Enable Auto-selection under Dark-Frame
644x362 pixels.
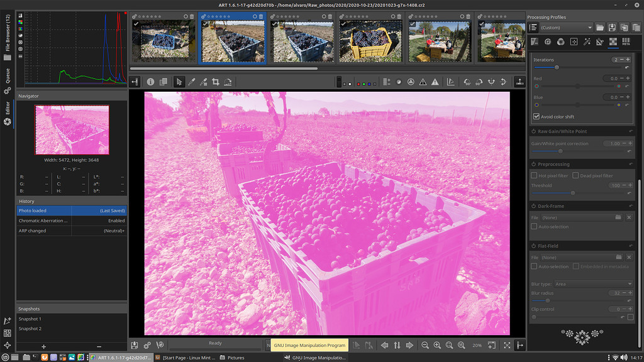(535, 226)
